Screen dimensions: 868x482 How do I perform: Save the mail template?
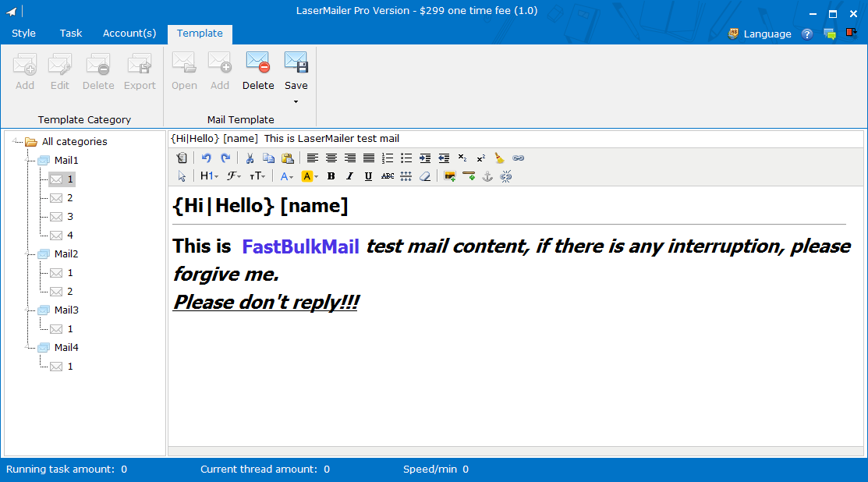pos(296,71)
